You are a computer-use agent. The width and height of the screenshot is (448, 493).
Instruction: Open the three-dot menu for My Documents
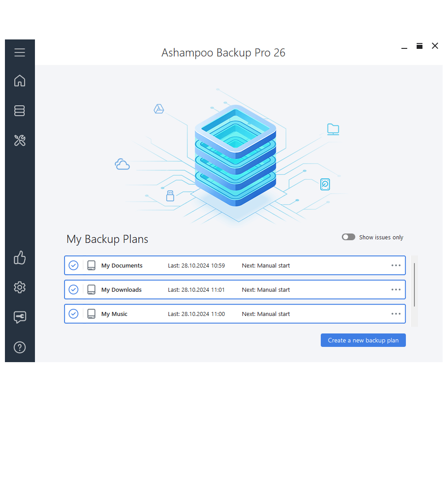click(x=396, y=265)
